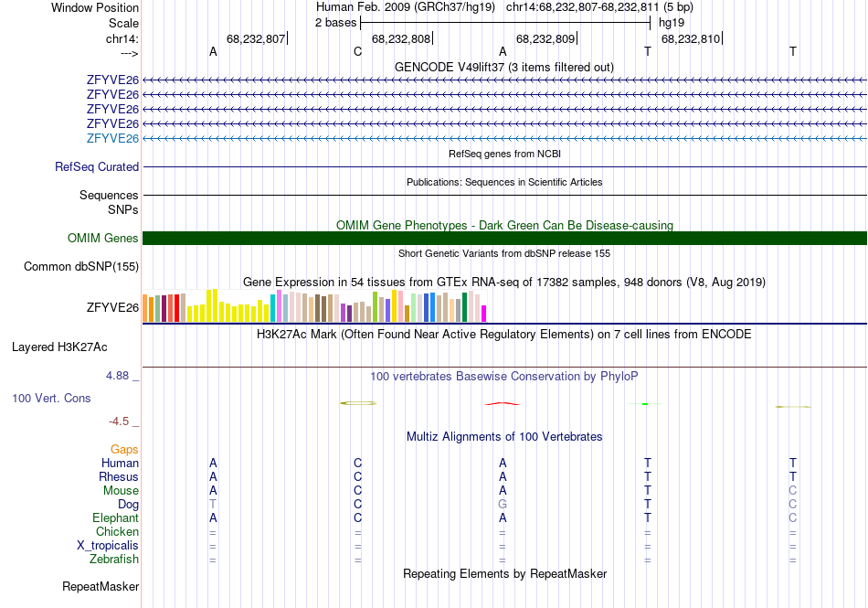Click the red PhyloP conservation marker

pos(503,404)
